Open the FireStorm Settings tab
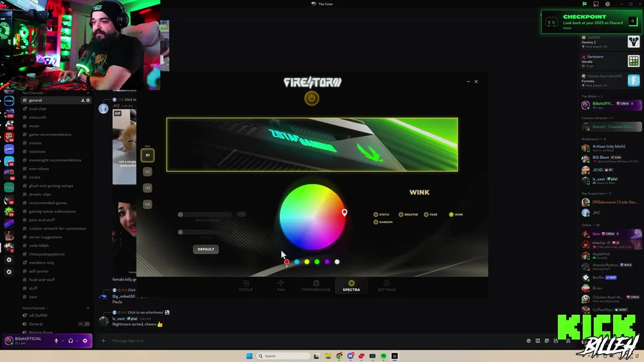The width and height of the screenshot is (644, 362). [386, 286]
